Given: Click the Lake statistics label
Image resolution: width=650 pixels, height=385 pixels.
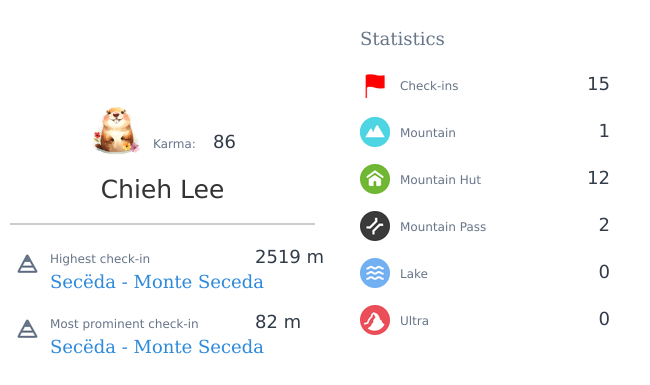Looking at the screenshot, I should [414, 274].
